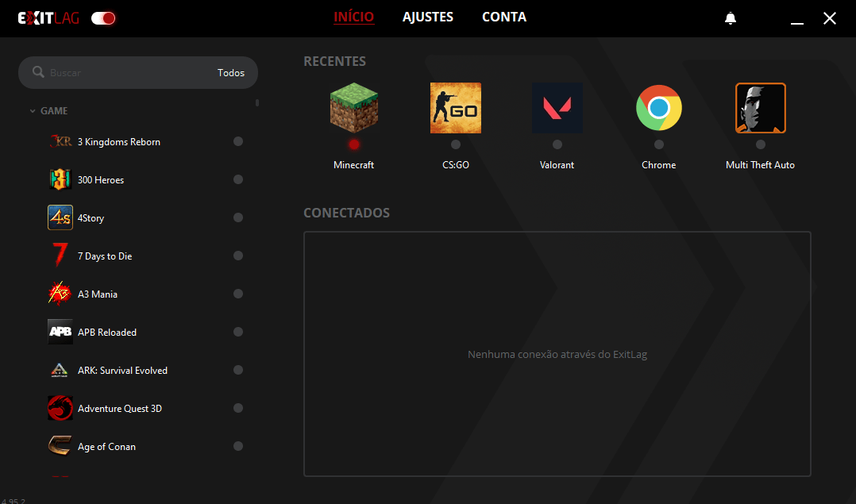This screenshot has width=856, height=504.
Task: Click the 4Story label
Action: 91,218
